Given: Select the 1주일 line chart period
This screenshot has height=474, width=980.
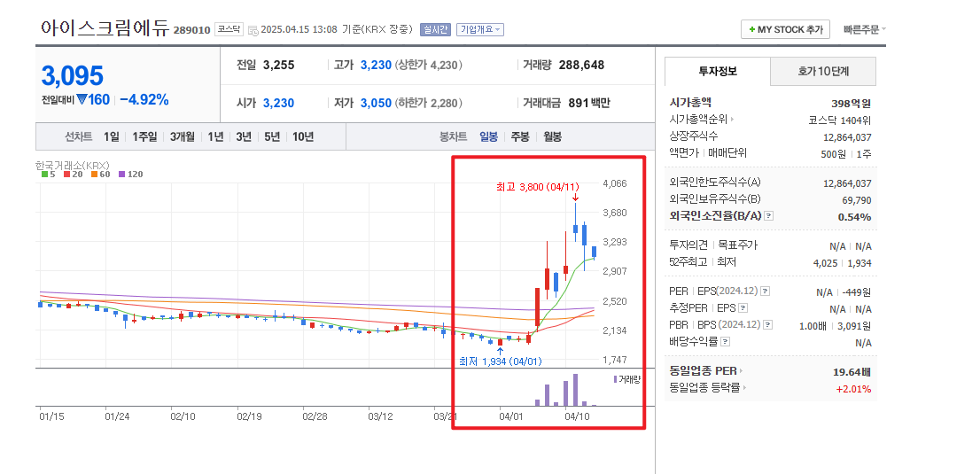Looking at the screenshot, I should point(144,136).
